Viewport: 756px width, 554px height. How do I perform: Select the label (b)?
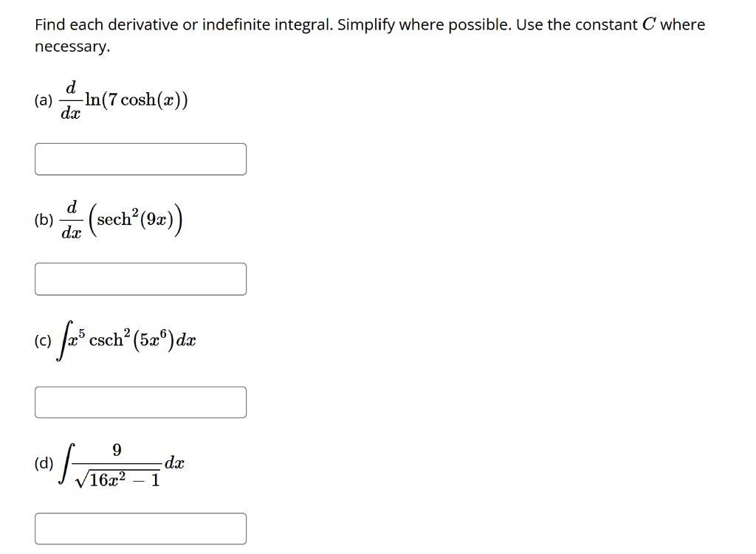(42, 219)
